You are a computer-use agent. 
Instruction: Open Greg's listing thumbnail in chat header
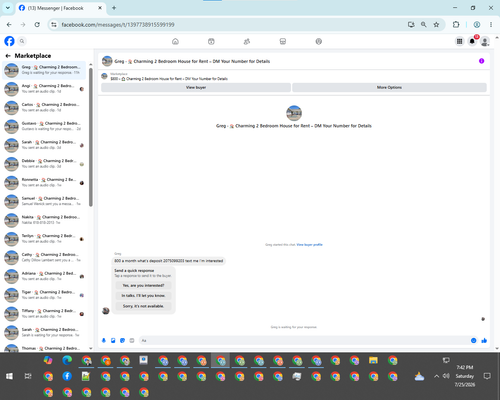(107, 61)
